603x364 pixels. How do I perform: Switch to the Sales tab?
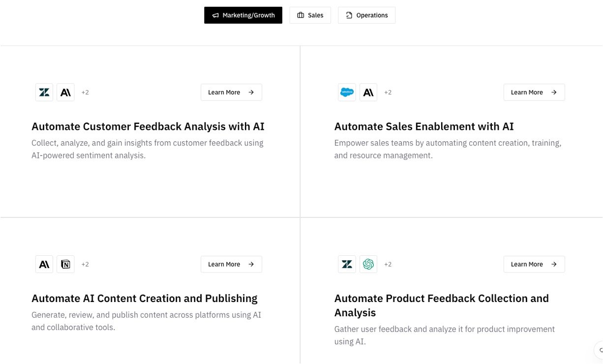click(310, 15)
